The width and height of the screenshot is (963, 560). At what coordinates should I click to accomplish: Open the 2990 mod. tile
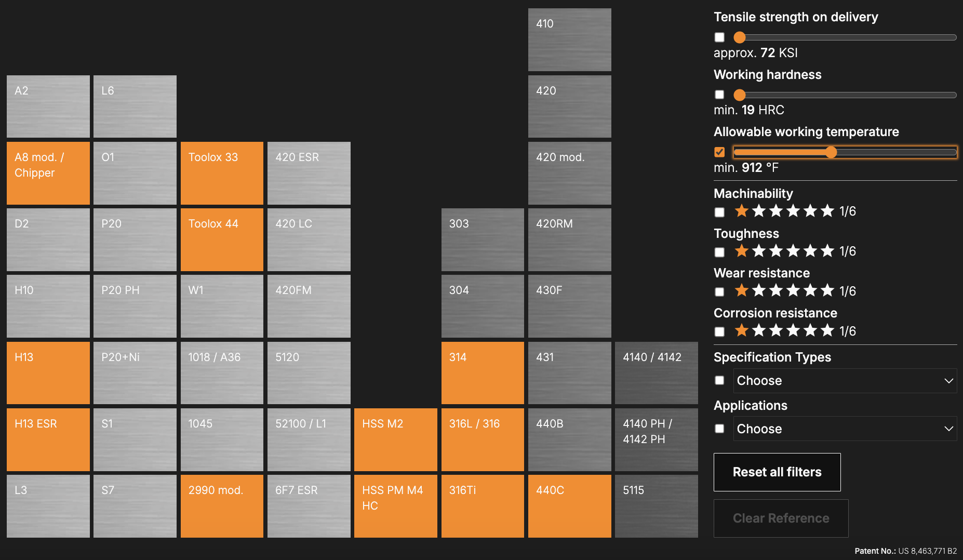[222, 506]
